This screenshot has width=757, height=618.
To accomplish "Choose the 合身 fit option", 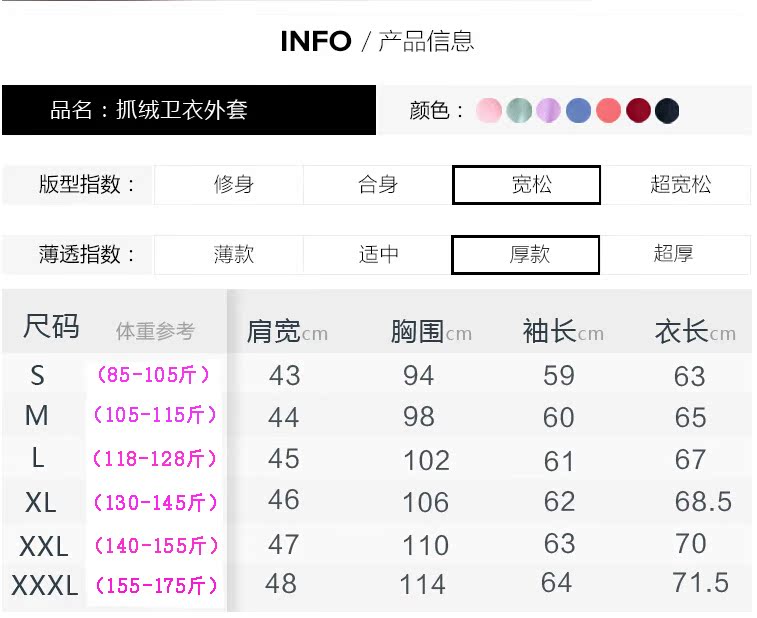I will click(x=378, y=185).
